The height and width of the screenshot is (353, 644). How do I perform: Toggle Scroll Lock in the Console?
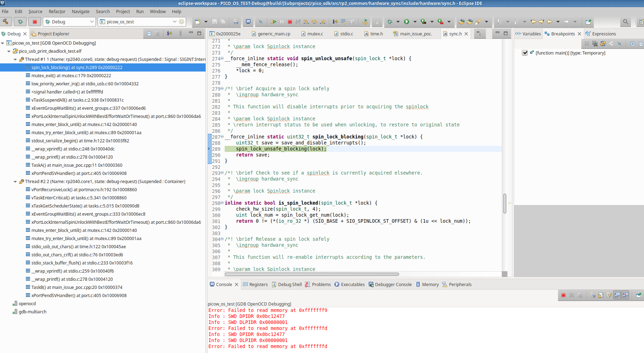tap(601, 295)
